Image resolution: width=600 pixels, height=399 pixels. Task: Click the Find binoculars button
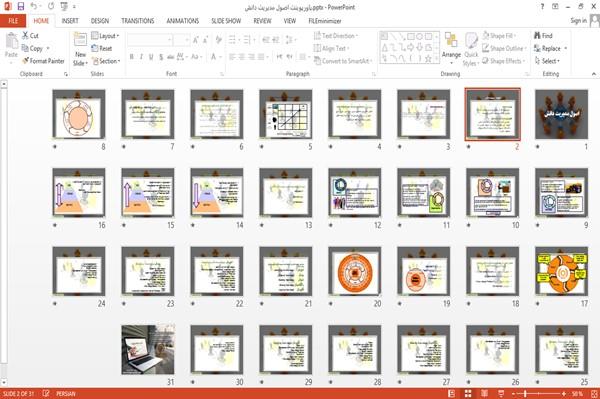point(543,36)
